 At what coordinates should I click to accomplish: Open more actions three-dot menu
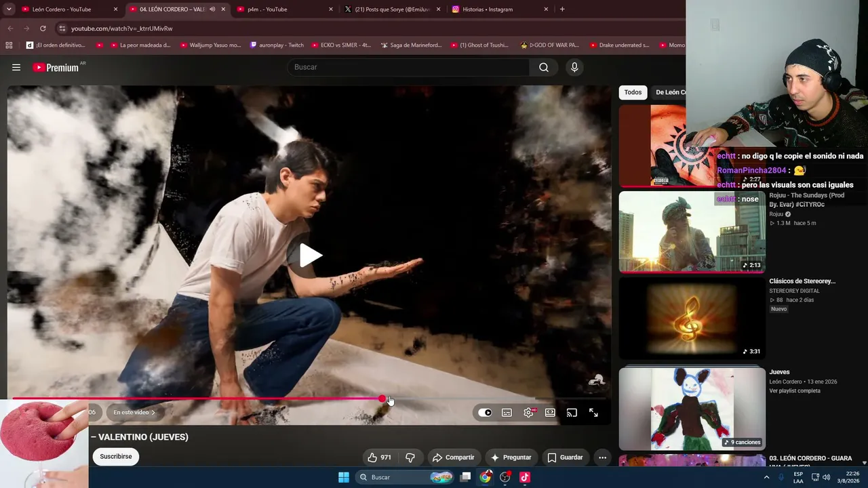(x=602, y=457)
